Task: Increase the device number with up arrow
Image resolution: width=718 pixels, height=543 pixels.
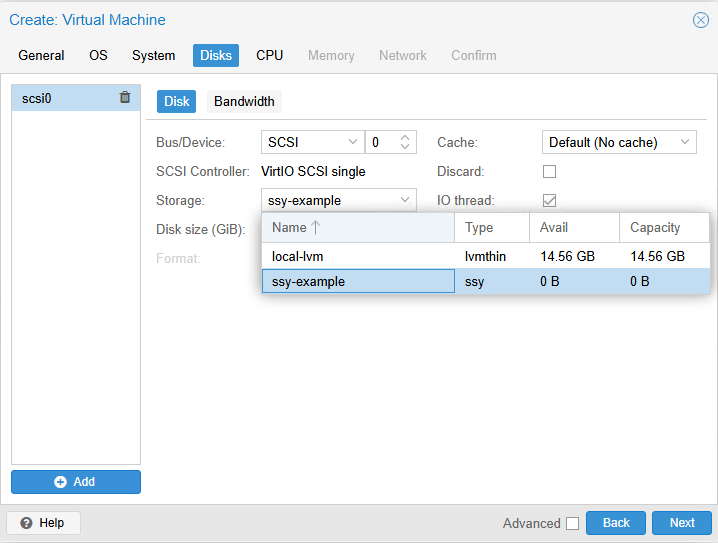Action: 405,138
